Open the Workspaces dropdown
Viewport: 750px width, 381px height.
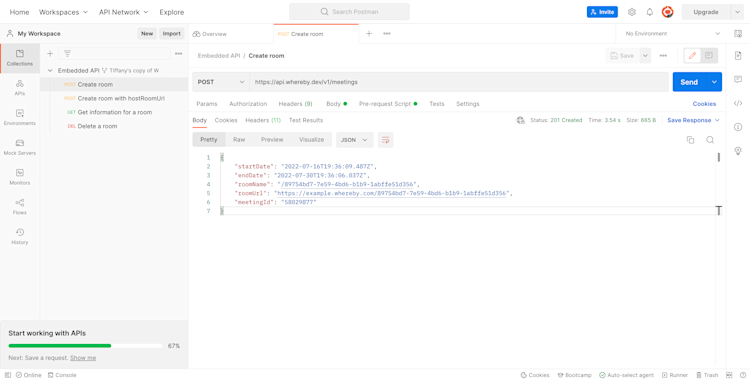[63, 12]
